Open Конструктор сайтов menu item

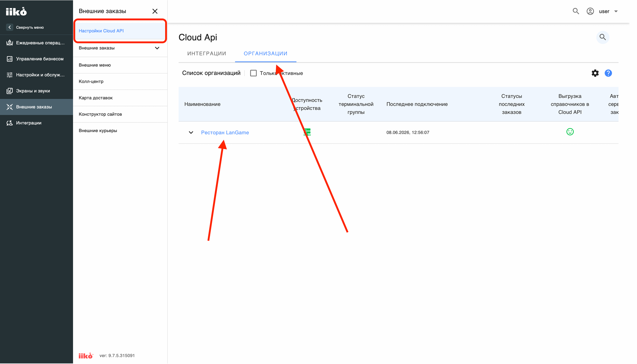coord(120,114)
